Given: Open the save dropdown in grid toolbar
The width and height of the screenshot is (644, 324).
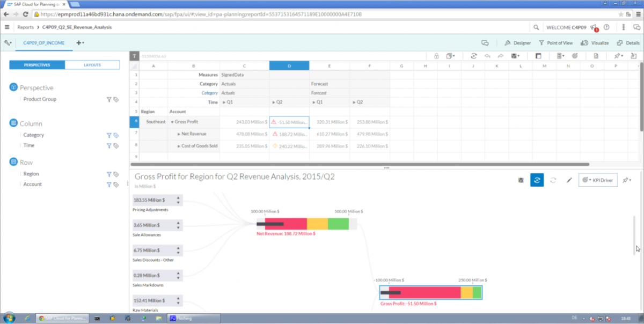Looking at the screenshot, I should 516,56.
